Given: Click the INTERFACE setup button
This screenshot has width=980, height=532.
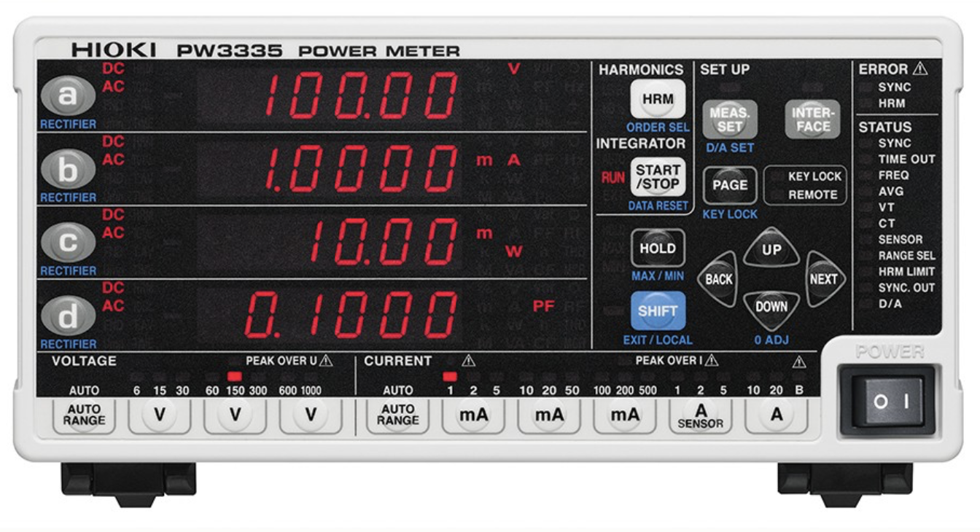Looking at the screenshot, I should [813, 120].
